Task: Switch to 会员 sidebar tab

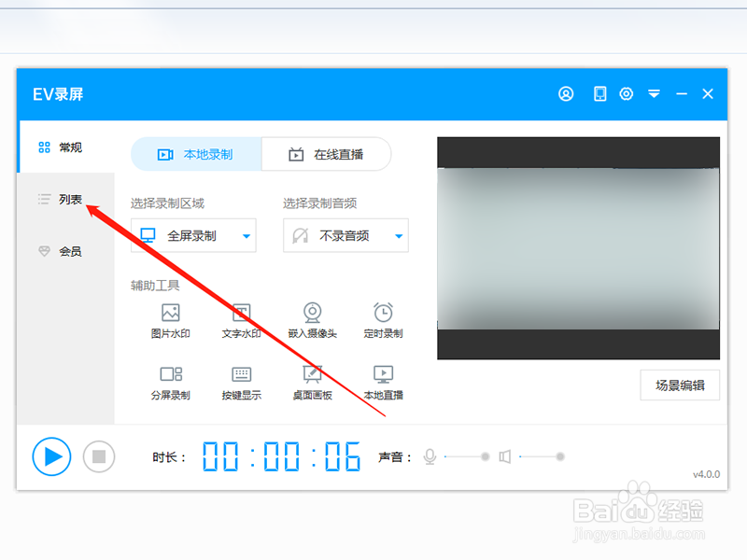Action: (x=65, y=251)
